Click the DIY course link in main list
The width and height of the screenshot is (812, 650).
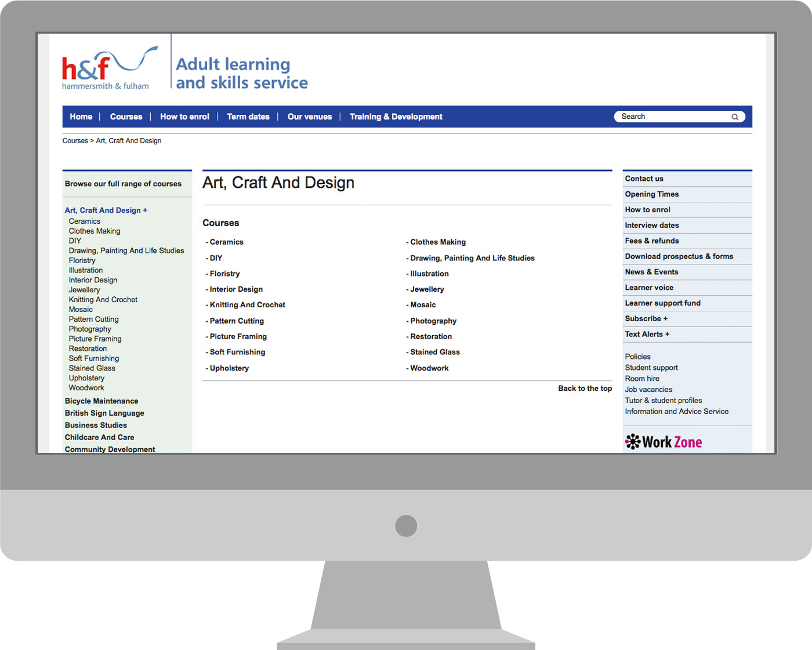[x=216, y=258]
